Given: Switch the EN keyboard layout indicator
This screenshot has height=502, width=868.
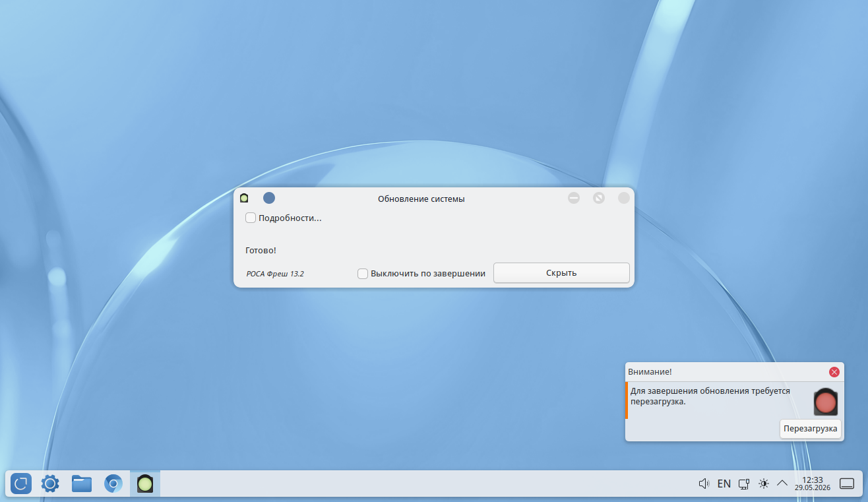Looking at the screenshot, I should 724,484.
